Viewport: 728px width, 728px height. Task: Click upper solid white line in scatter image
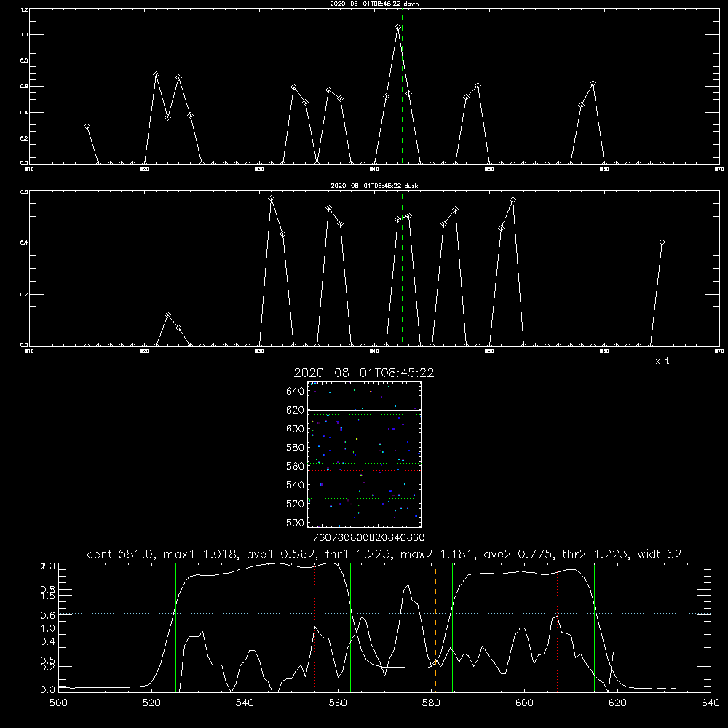point(364,410)
